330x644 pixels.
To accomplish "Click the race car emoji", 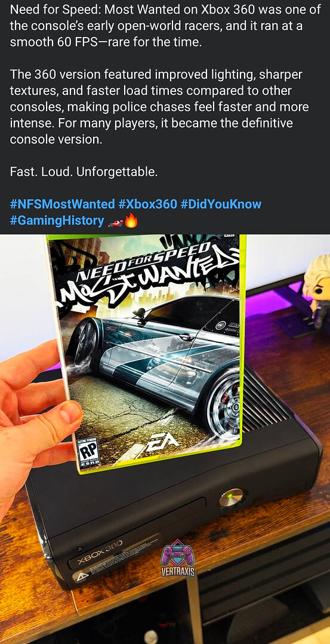I will click(x=115, y=222).
